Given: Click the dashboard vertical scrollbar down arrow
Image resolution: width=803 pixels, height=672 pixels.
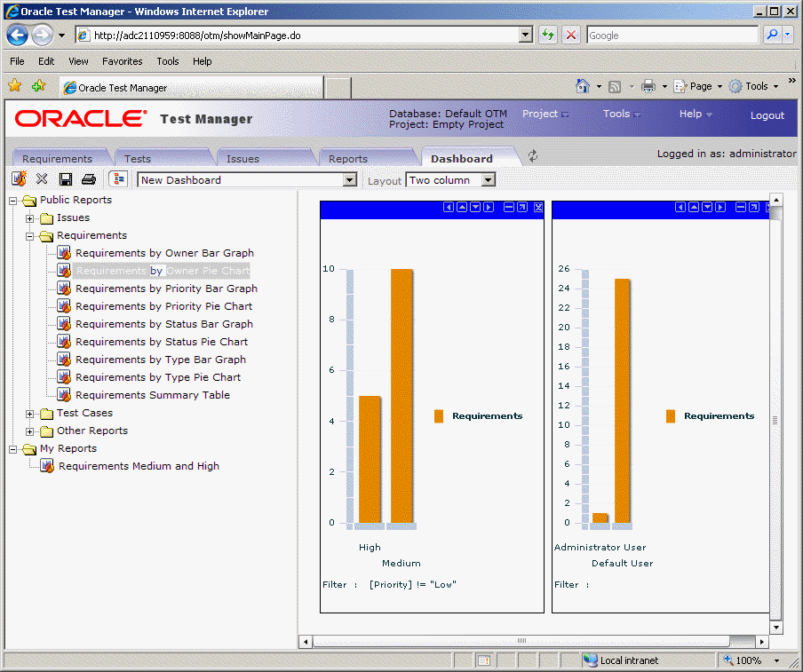Looking at the screenshot, I should point(775,628).
